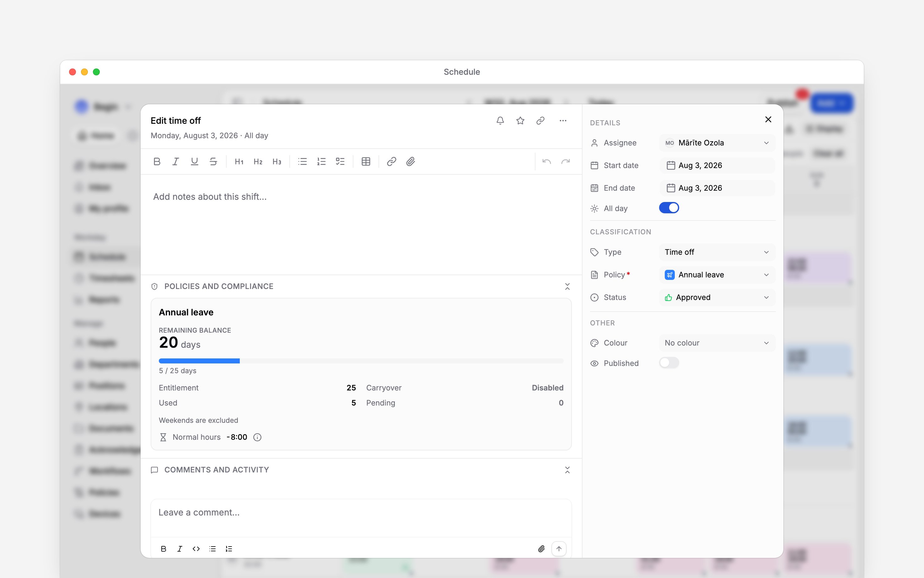Set Heading 1 style
924x578 pixels.
pyautogui.click(x=239, y=162)
